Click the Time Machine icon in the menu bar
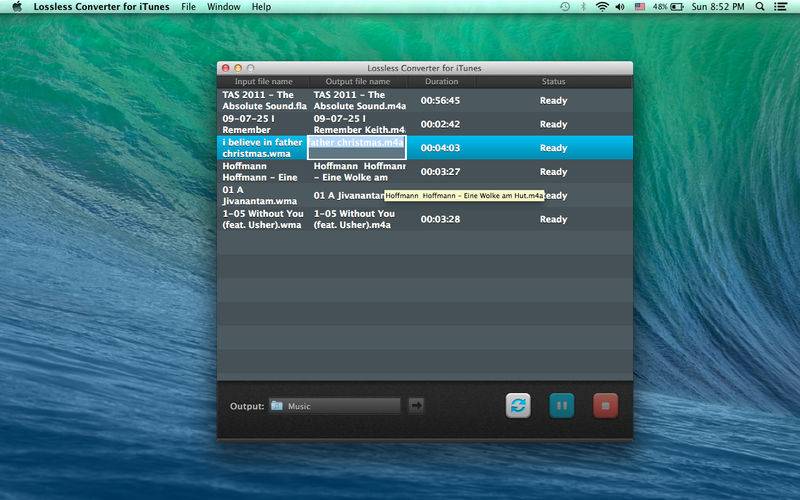Viewport: 800px width, 500px height. click(565, 7)
